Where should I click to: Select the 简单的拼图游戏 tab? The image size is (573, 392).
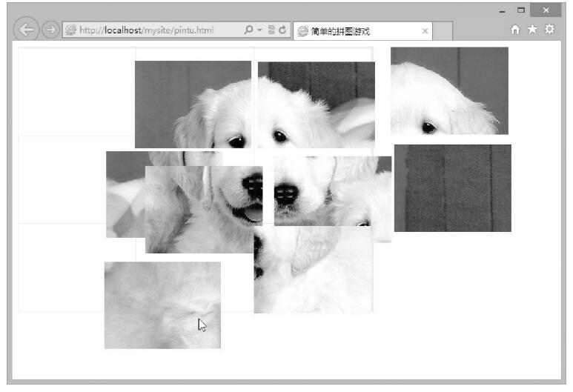pyautogui.click(x=356, y=31)
